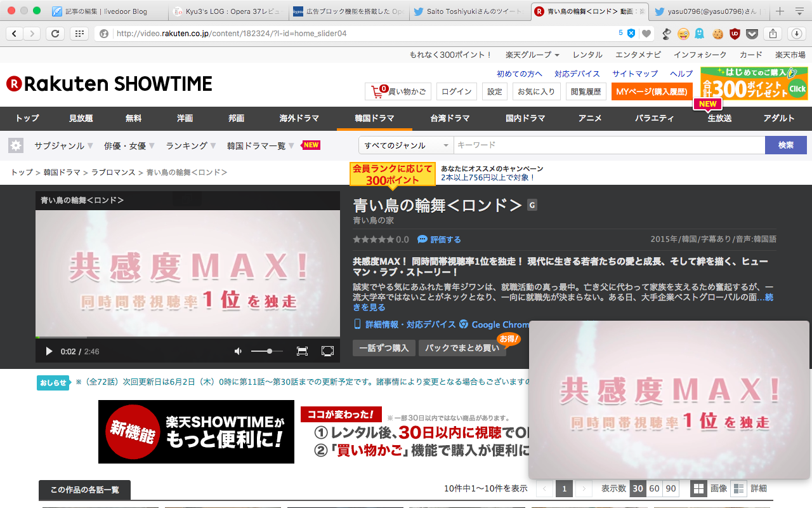Share this page from toolbar

[x=773, y=34]
